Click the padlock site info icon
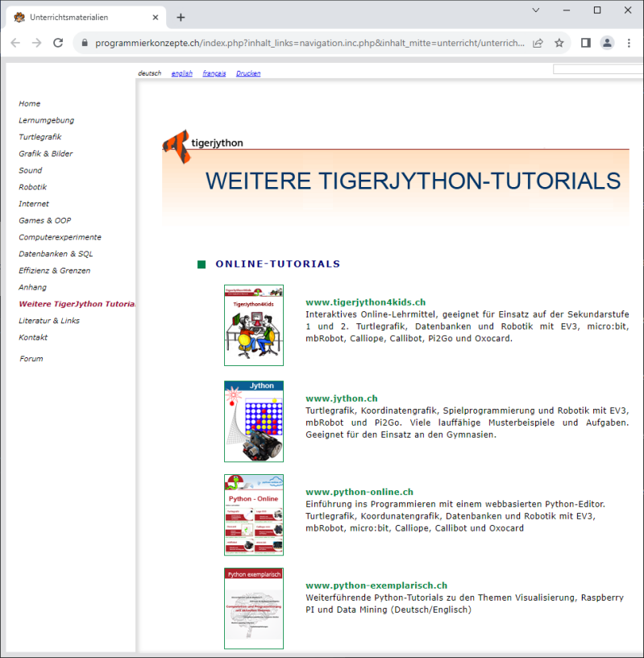 [x=85, y=43]
